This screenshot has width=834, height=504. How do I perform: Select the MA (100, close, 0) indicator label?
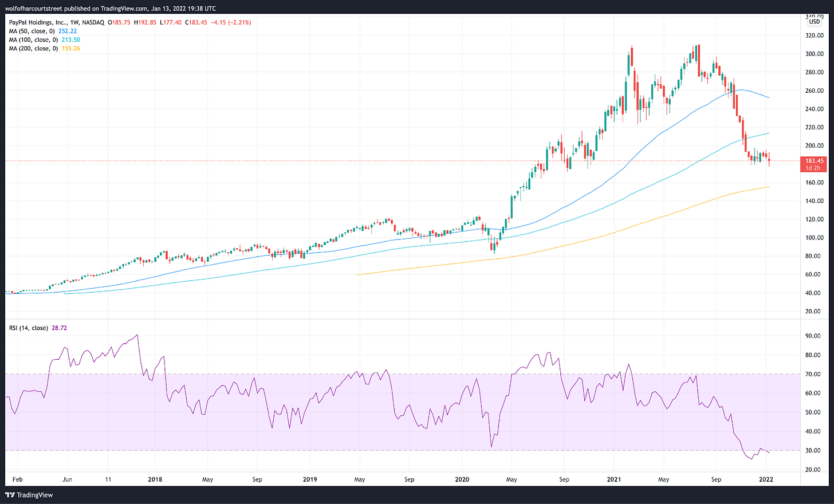pos(34,40)
